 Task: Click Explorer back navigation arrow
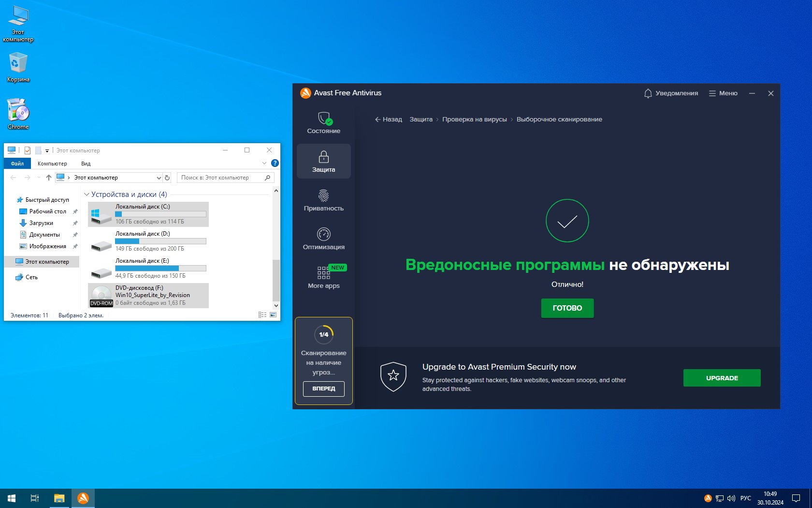click(14, 178)
